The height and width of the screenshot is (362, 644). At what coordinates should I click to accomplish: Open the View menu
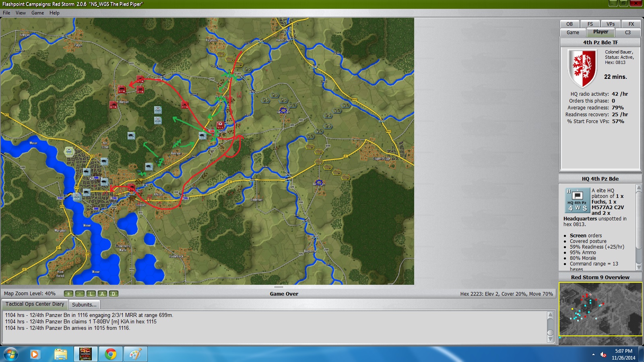point(21,13)
